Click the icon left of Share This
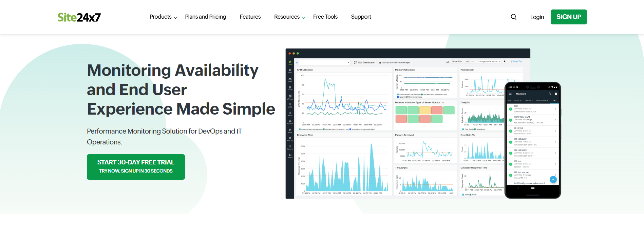The width and height of the screenshot is (644, 239). (x=447, y=62)
